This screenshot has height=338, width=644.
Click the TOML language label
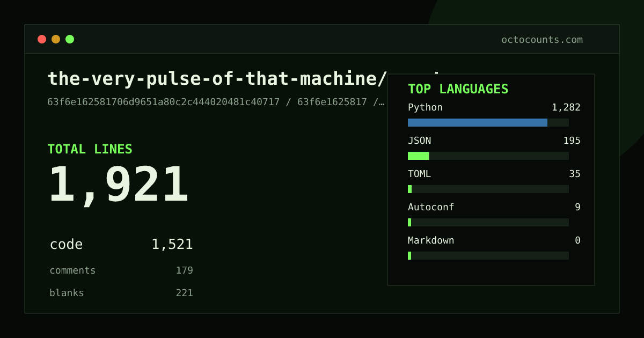[419, 174]
